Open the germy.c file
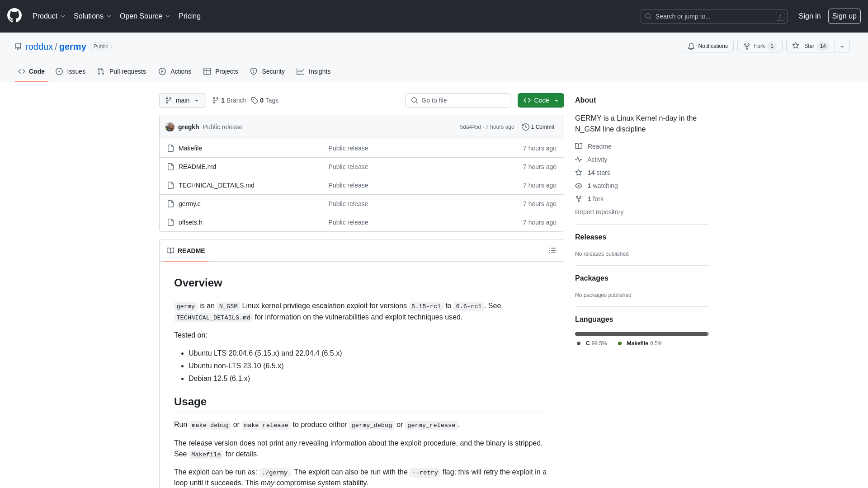The image size is (868, 488). (x=189, y=204)
